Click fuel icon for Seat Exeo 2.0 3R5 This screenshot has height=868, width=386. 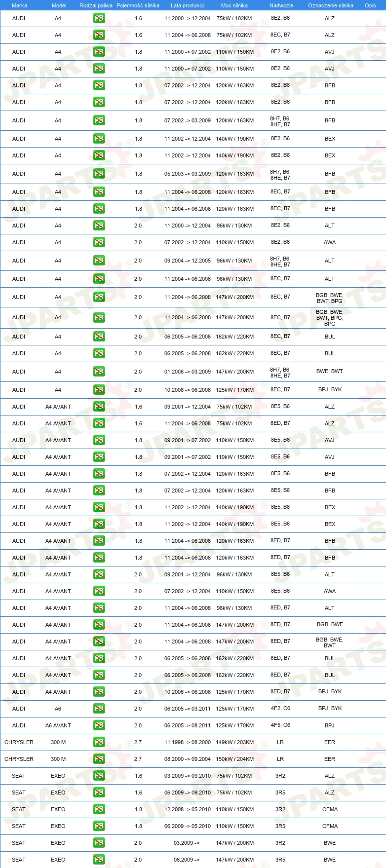[99, 860]
